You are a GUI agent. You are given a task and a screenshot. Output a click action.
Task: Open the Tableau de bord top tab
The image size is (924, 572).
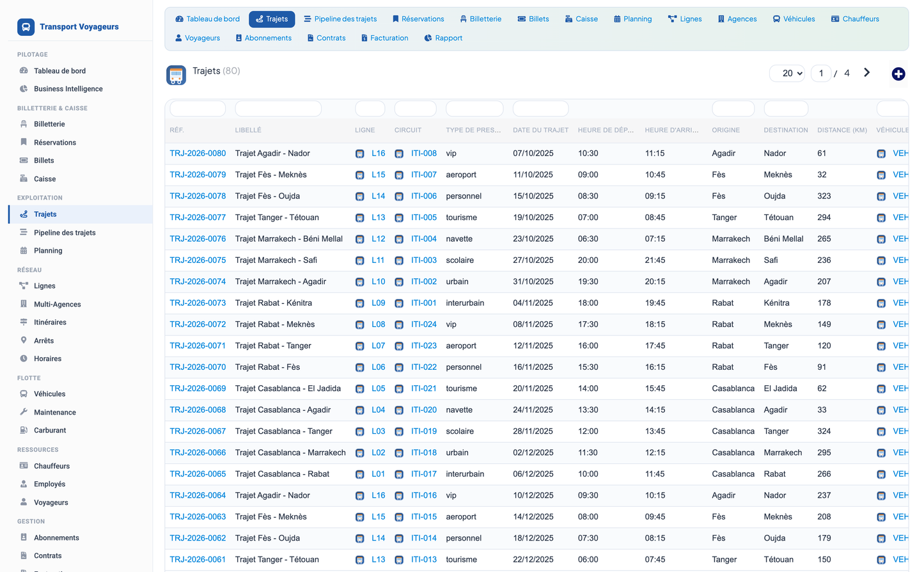[208, 19]
